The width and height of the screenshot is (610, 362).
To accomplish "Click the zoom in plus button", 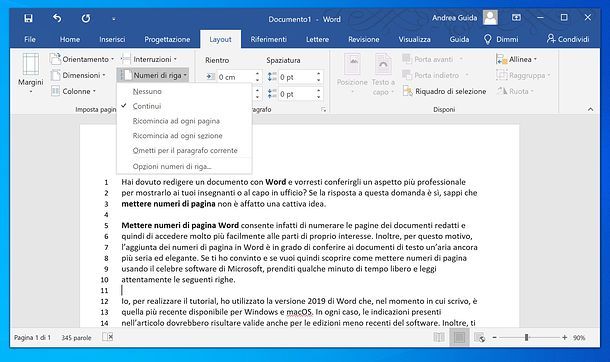I will click(x=564, y=338).
